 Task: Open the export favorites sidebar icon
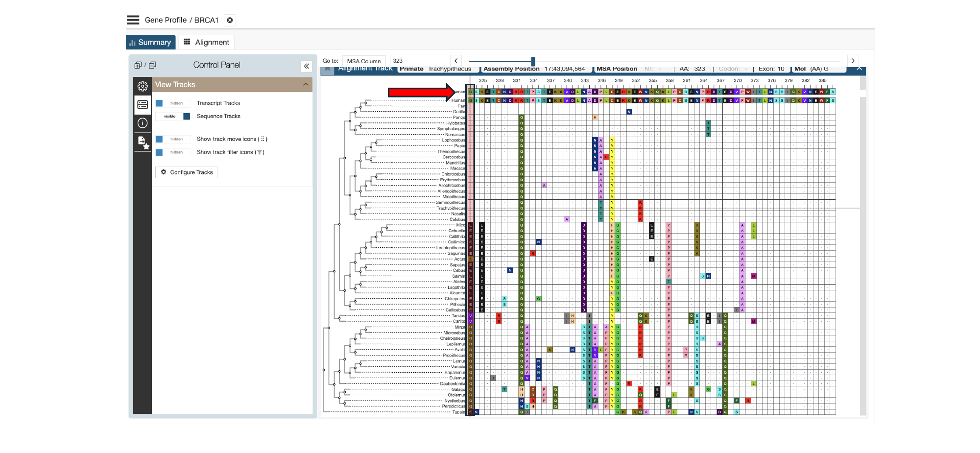coord(143,143)
